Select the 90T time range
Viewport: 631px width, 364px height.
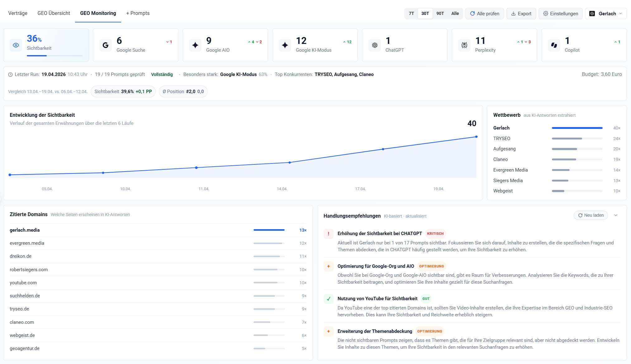pos(440,13)
